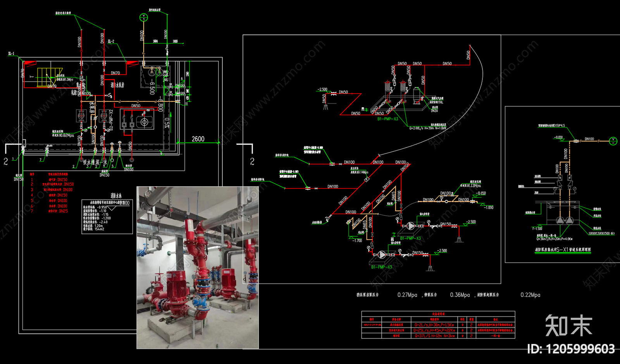Click the D159*4.5 sleeve annotation
Screen dimensions: 620x364
pos(551,125)
